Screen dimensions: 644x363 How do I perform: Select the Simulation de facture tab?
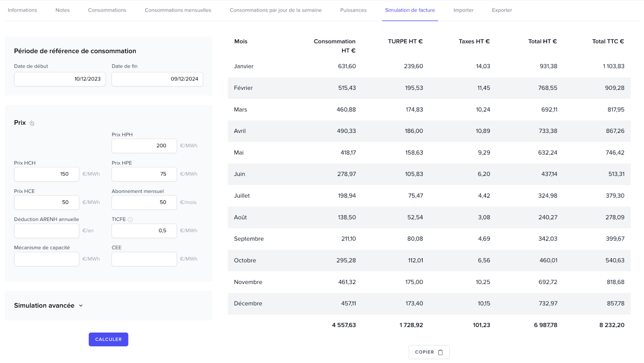point(410,10)
